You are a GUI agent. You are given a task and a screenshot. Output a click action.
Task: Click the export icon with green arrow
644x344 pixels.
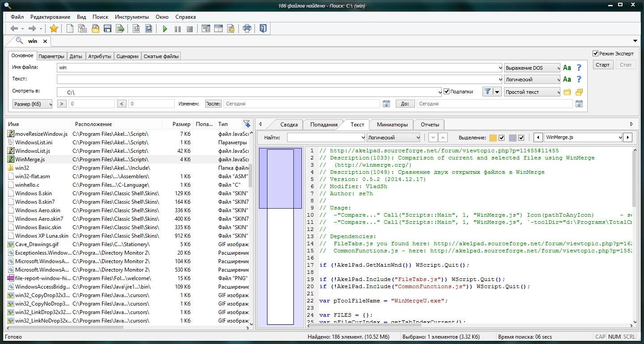(120, 29)
